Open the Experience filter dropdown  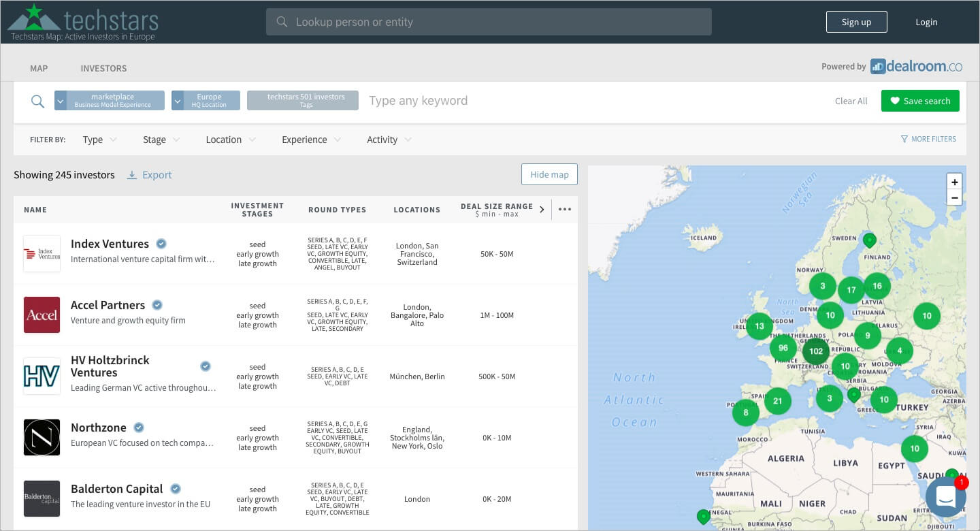[x=310, y=140]
